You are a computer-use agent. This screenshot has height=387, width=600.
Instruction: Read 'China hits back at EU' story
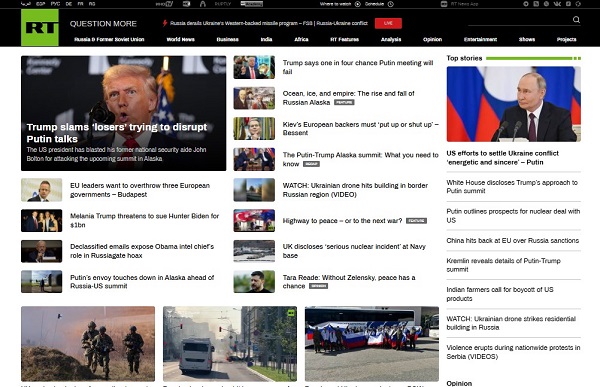pyautogui.click(x=512, y=241)
